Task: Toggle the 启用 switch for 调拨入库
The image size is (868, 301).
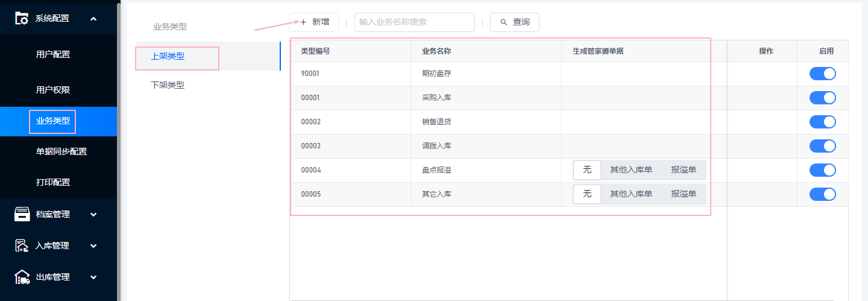Action: [x=823, y=146]
